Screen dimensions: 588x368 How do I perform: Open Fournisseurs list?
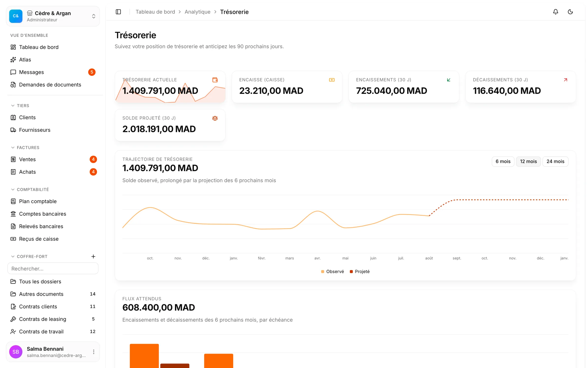[53, 130]
